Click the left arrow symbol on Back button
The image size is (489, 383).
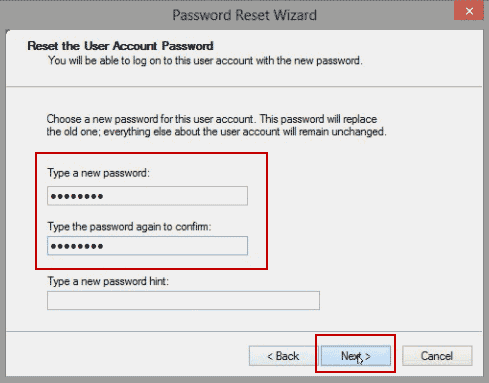pos(270,356)
